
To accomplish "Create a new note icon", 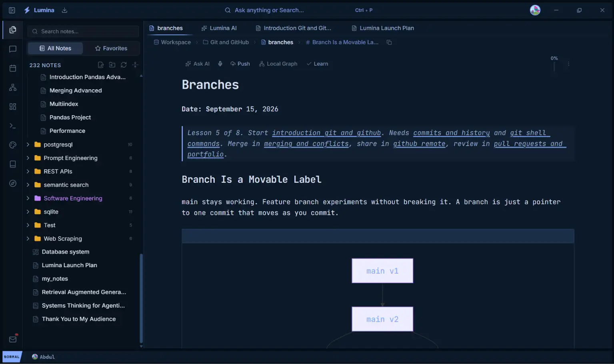I will point(101,65).
